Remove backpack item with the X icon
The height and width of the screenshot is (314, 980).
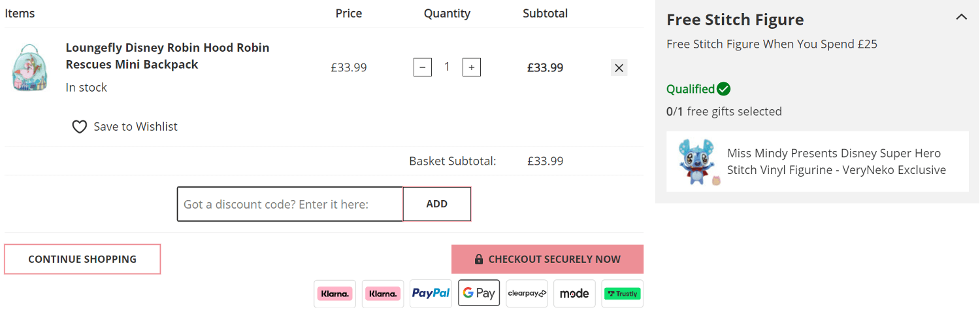coord(619,67)
